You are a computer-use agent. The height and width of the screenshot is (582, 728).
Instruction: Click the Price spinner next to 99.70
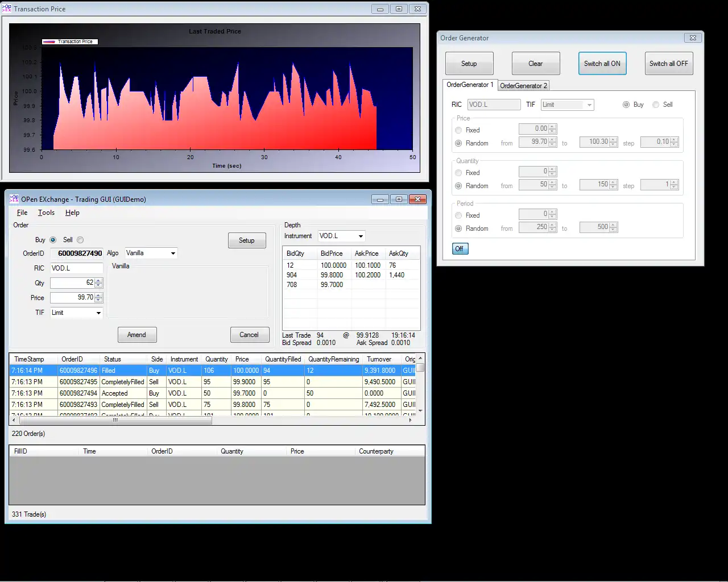pyautogui.click(x=99, y=298)
